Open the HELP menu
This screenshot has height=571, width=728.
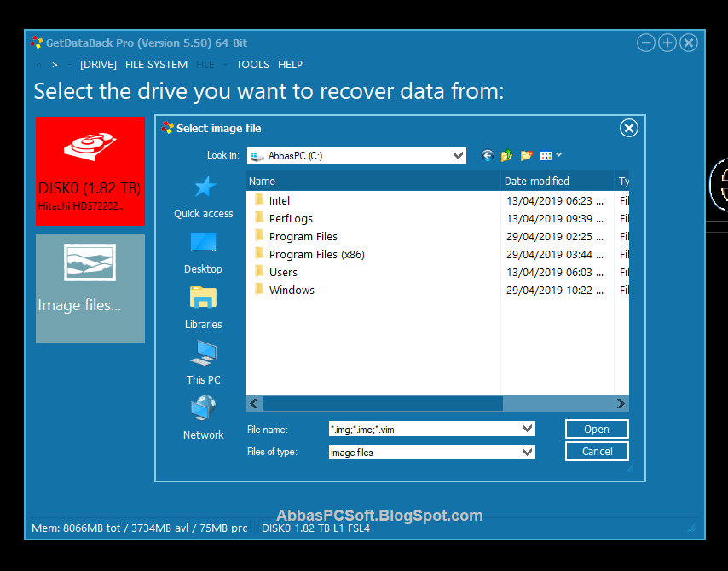(290, 65)
